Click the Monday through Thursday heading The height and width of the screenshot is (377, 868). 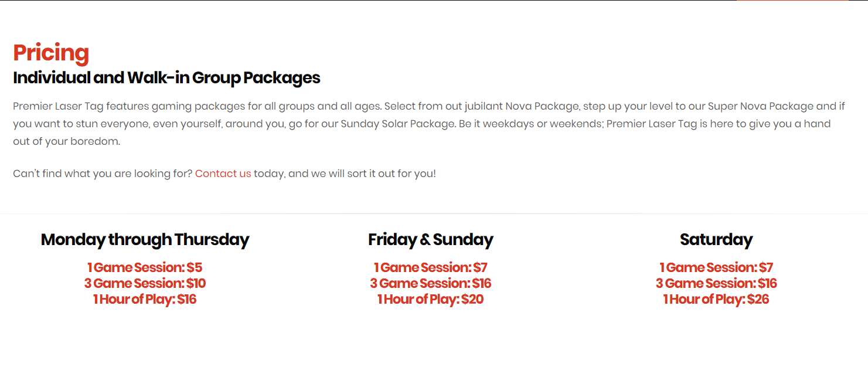tap(145, 240)
